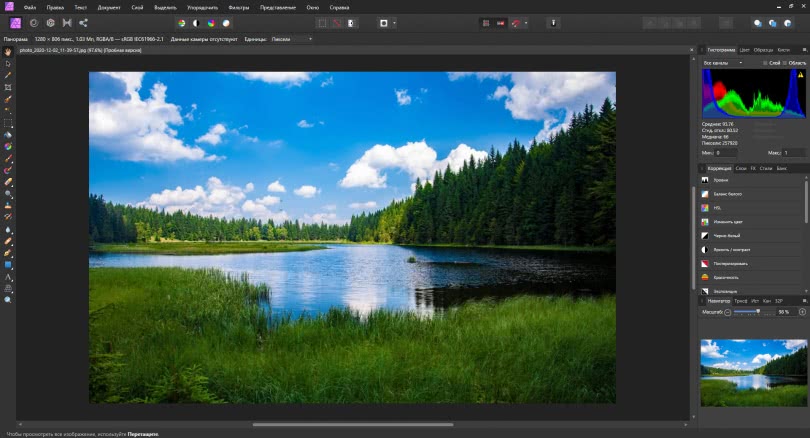Toggle the snapping magnet button
Screen dimensions: 810x438
[x=517, y=22]
